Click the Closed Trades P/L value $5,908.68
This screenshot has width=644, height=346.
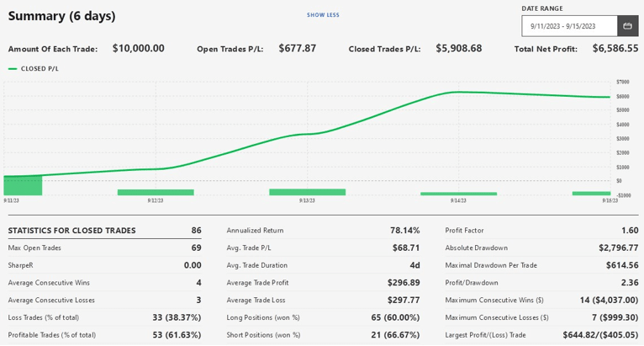coord(459,49)
